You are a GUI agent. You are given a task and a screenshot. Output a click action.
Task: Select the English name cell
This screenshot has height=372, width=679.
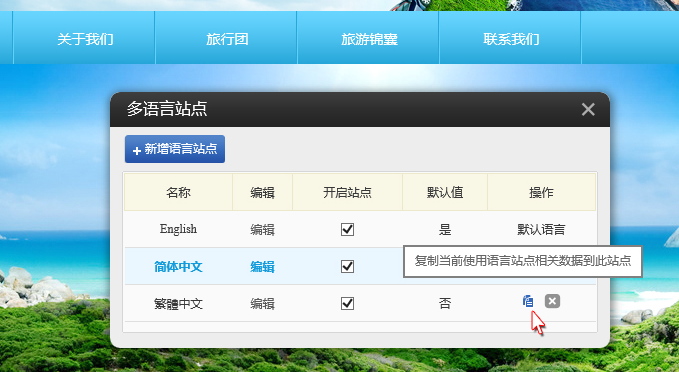coord(178,229)
